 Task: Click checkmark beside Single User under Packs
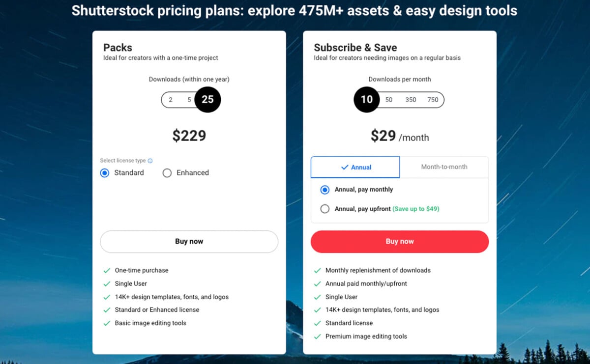[107, 283]
